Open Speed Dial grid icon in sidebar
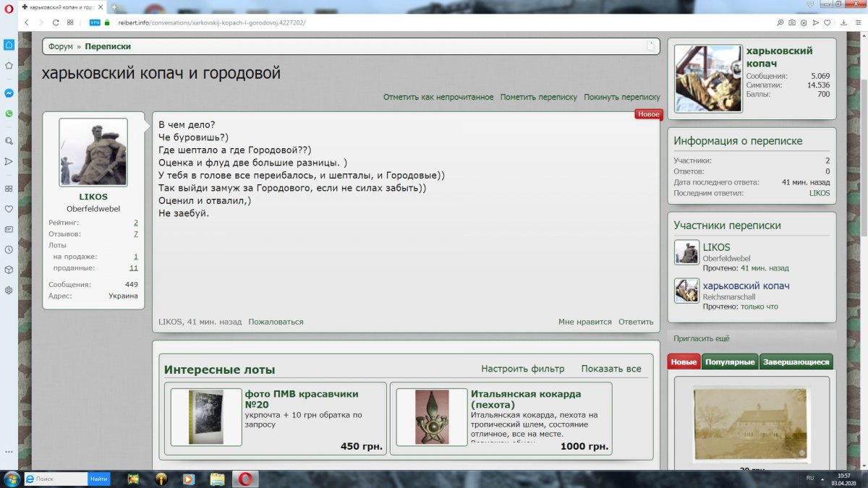The image size is (868, 488). coord(9,189)
